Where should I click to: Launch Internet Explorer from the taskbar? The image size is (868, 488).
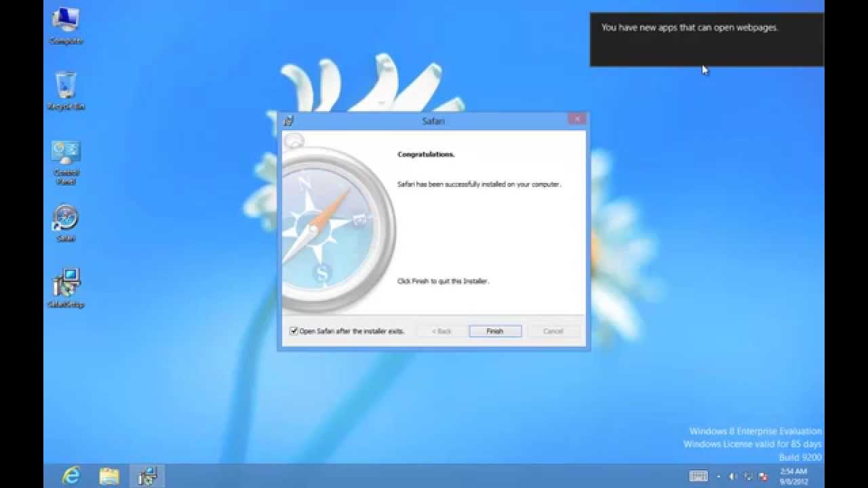coord(71,476)
